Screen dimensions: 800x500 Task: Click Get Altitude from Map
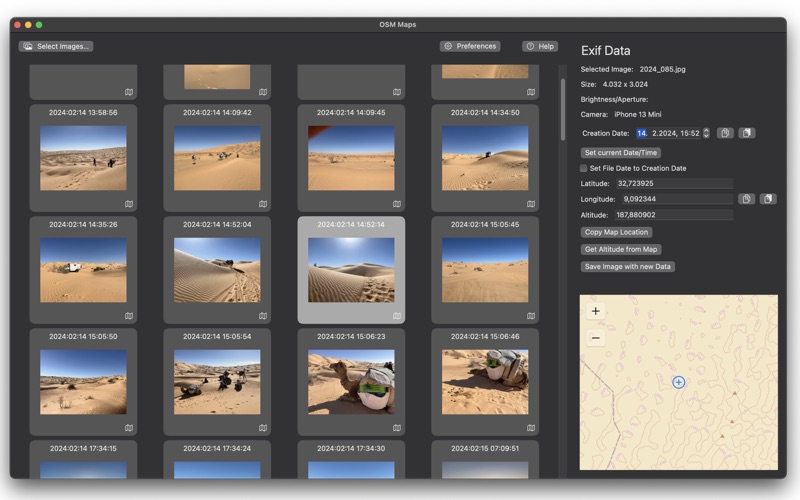tap(621, 249)
